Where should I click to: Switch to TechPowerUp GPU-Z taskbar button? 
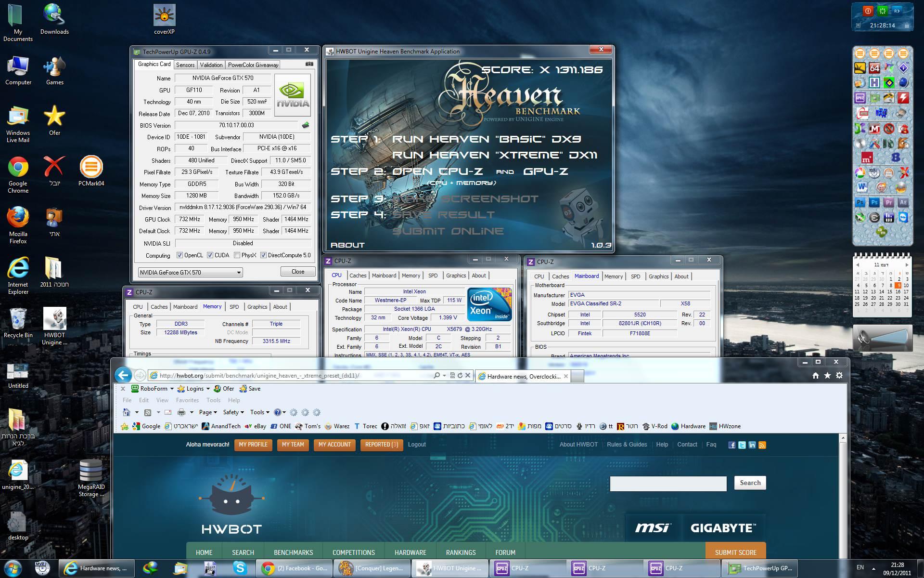tap(759, 568)
